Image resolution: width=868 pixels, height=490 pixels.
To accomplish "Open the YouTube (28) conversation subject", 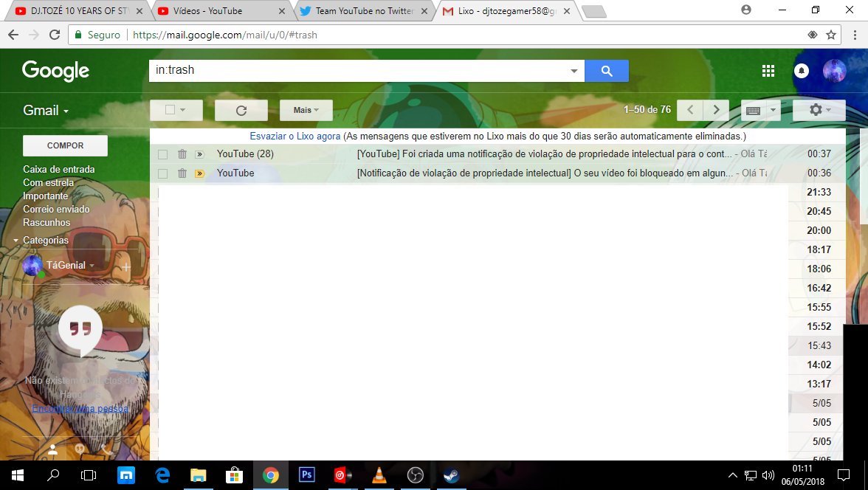I will tap(544, 154).
